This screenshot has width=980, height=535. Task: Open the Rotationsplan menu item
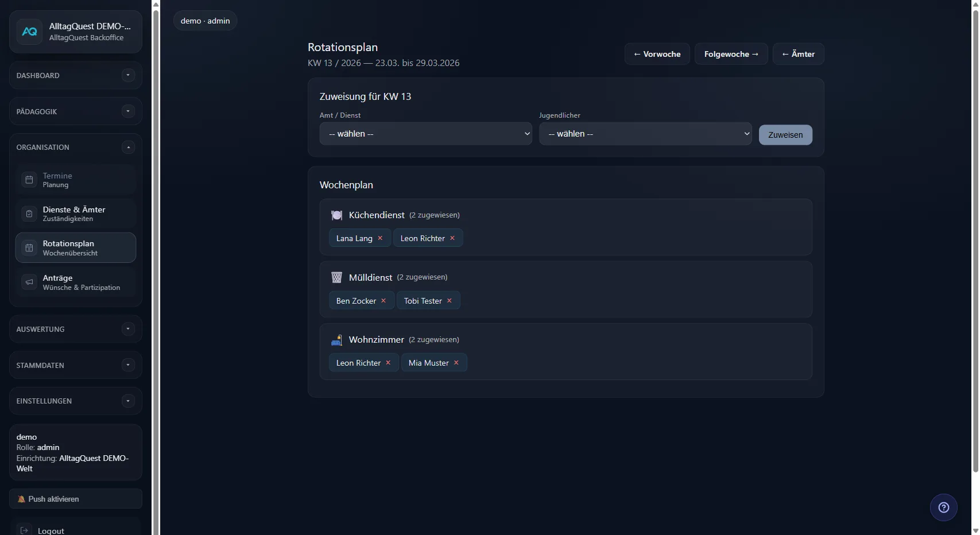tap(75, 248)
